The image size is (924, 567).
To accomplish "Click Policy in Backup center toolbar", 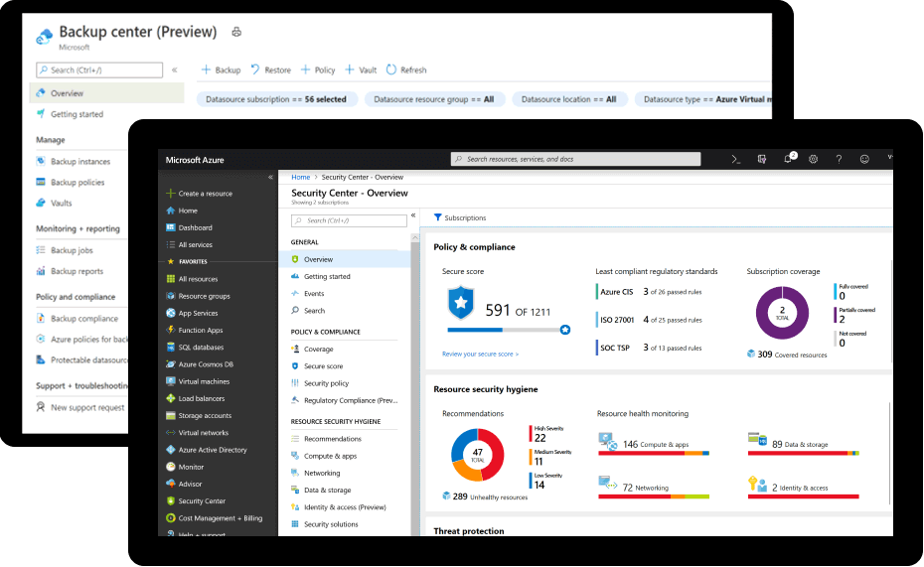I will pos(318,70).
